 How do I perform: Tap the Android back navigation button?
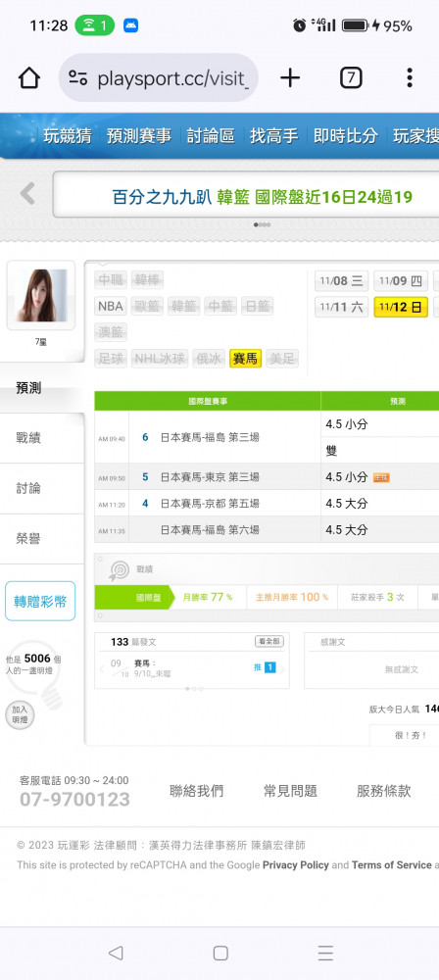click(115, 953)
